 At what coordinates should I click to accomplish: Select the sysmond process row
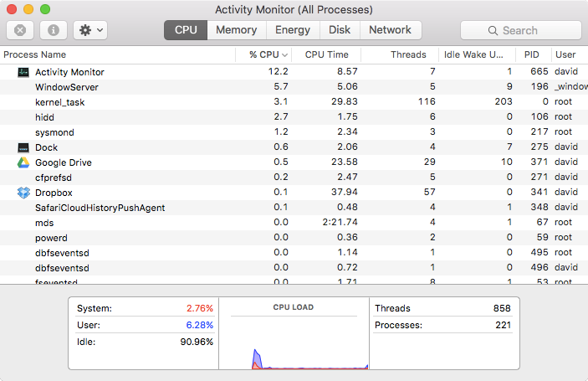pyautogui.click(x=294, y=132)
